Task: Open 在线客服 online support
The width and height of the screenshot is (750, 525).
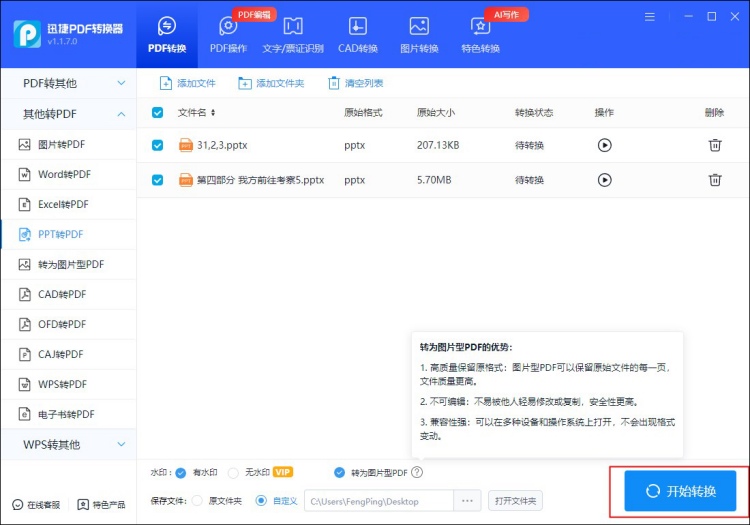Action: point(36,504)
